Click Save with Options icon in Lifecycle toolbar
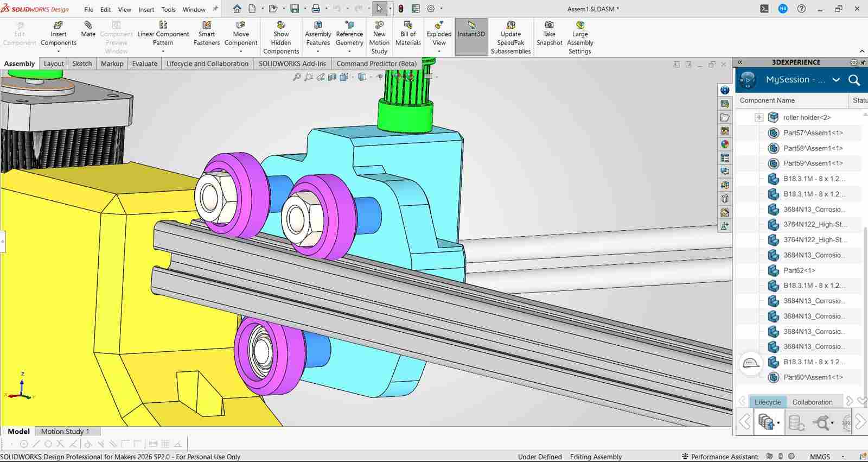 (x=767, y=422)
